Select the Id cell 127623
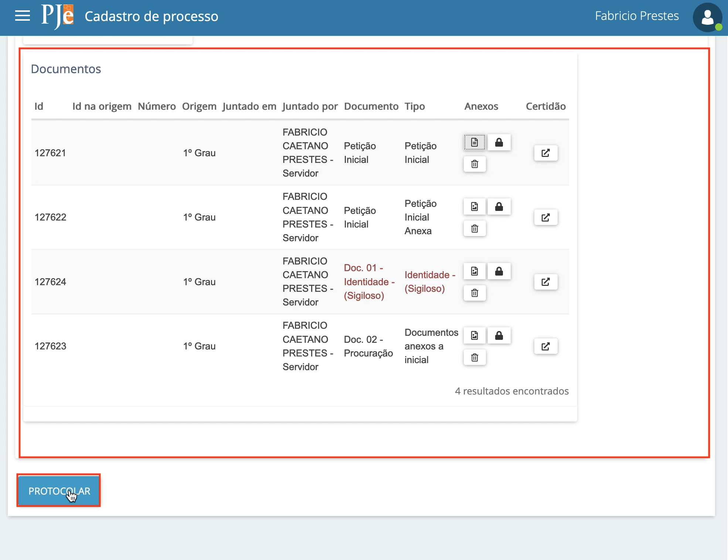Viewport: 728px width, 560px height. pos(50,346)
